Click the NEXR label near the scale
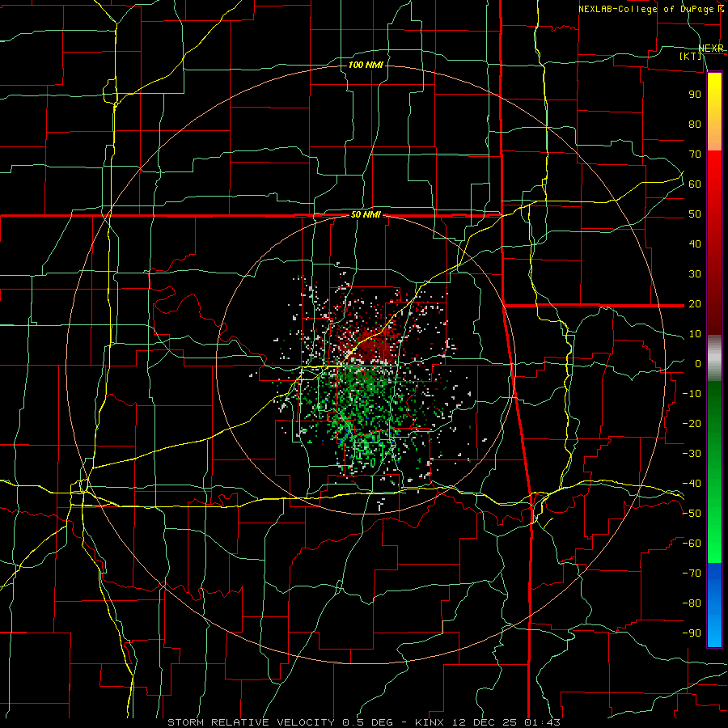Screen dimensions: 728x728 711,49
